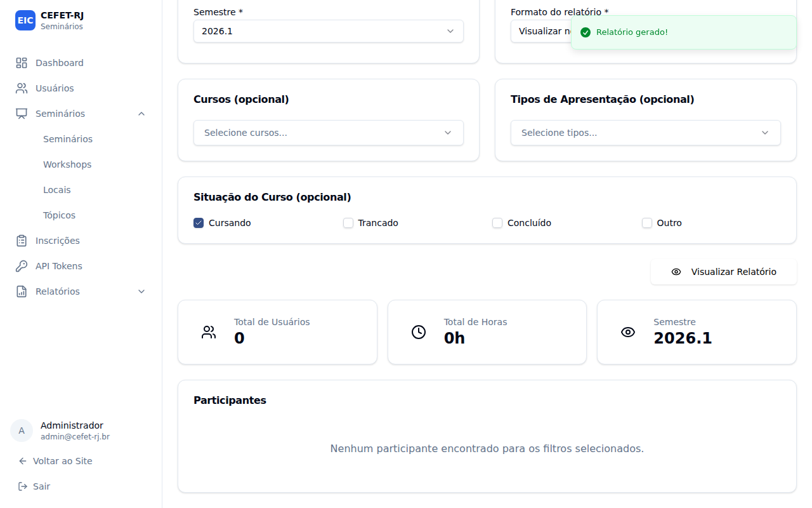This screenshot has width=812, height=508.
Task: Click the Usuários people icon in sidebar
Action: [22, 88]
